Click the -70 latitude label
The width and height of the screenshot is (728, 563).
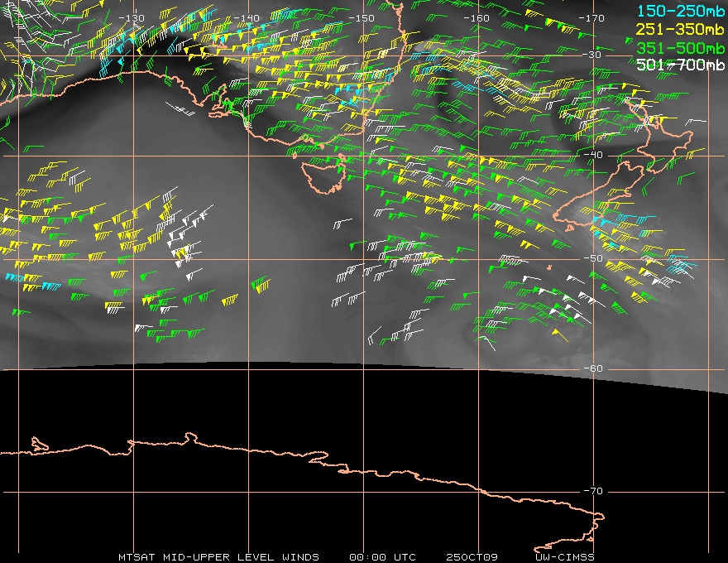[x=593, y=491]
